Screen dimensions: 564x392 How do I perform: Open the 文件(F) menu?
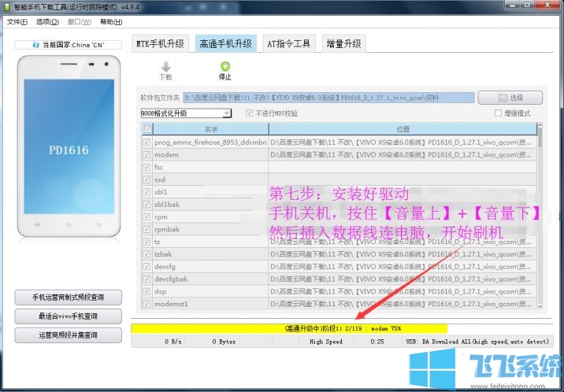pyautogui.click(x=17, y=22)
